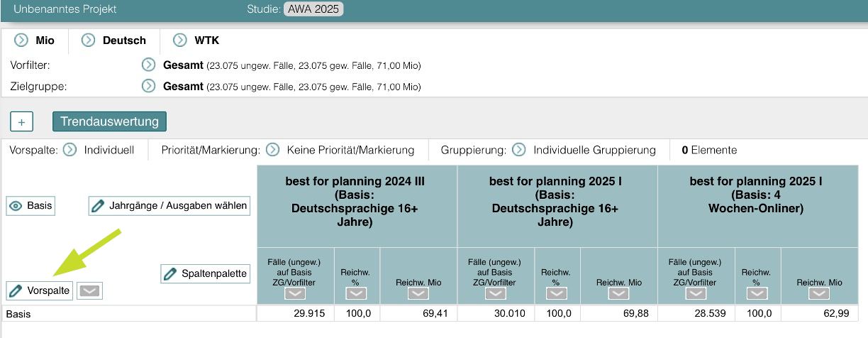Open Jahrgänge / Ausgaben wählen editor
868x338 pixels.
click(x=169, y=206)
